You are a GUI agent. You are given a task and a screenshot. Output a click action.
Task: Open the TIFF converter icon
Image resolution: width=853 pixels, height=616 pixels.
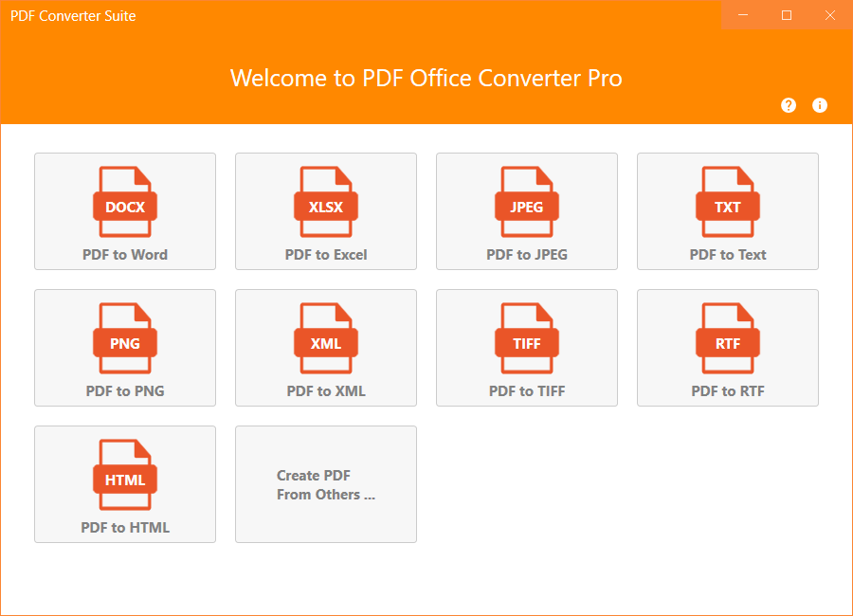tap(526, 336)
